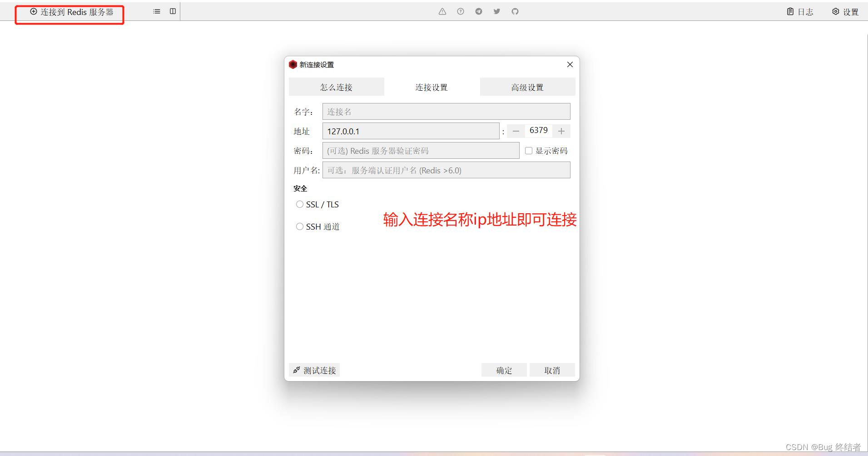Open the GitHub icon

click(x=515, y=11)
